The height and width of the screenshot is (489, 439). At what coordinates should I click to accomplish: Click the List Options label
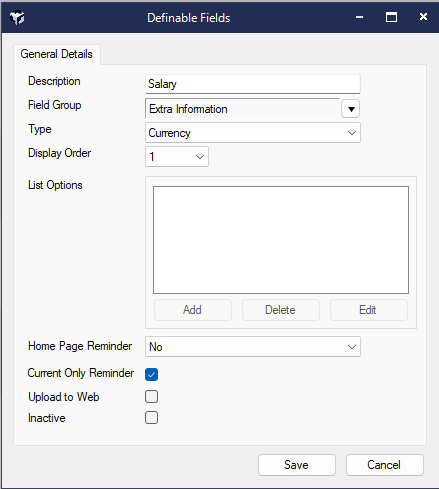click(55, 185)
